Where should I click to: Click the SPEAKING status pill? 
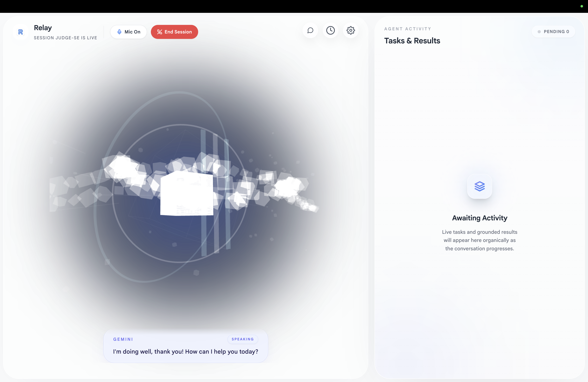point(242,339)
